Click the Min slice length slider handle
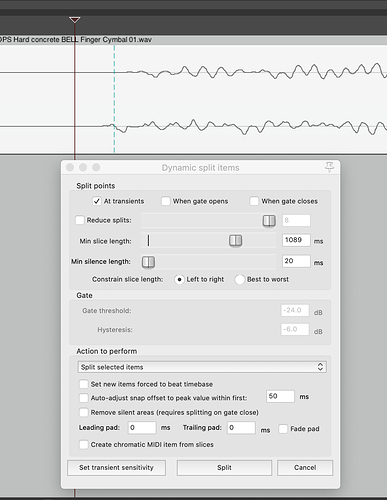 coord(235,240)
